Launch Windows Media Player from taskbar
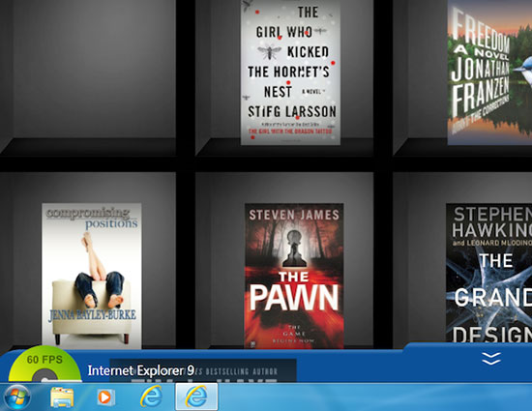This screenshot has height=411, width=532. coord(106,397)
